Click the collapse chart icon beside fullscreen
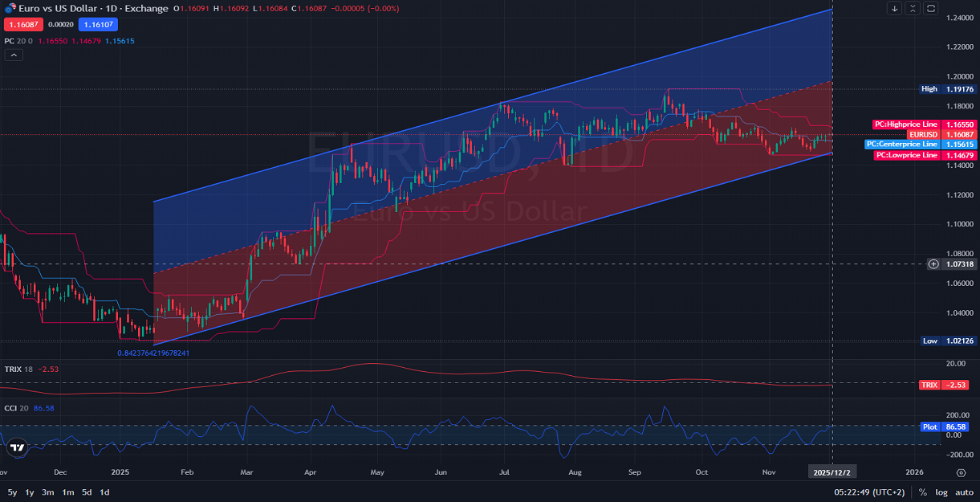Image resolution: width=980 pixels, height=502 pixels. (x=912, y=8)
